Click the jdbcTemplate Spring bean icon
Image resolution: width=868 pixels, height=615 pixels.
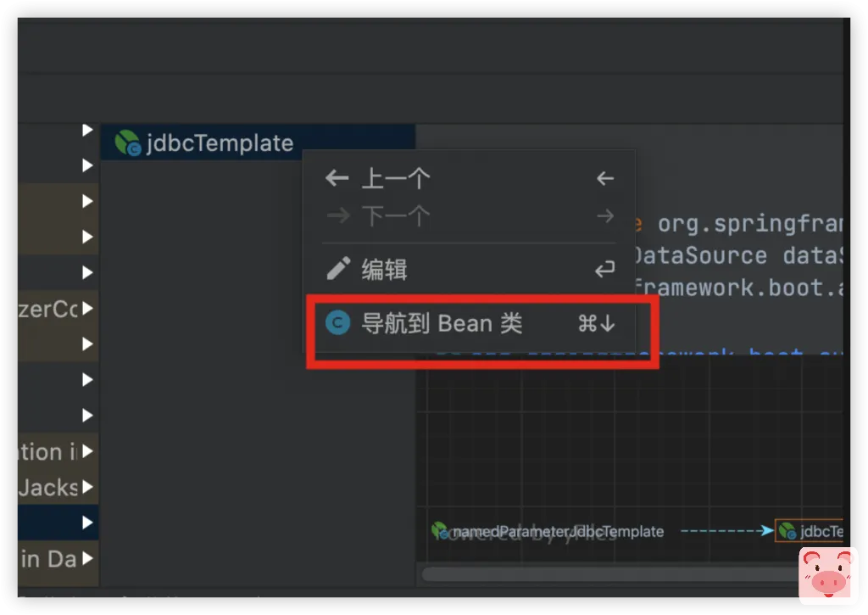click(x=127, y=143)
